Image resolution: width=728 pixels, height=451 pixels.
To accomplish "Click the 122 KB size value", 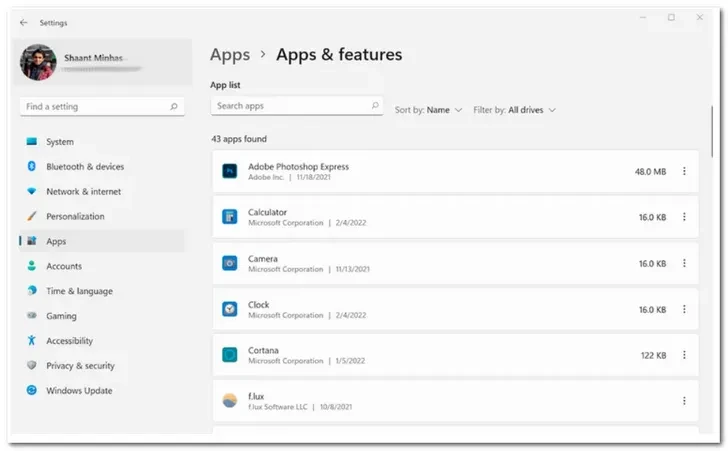I will (654, 355).
